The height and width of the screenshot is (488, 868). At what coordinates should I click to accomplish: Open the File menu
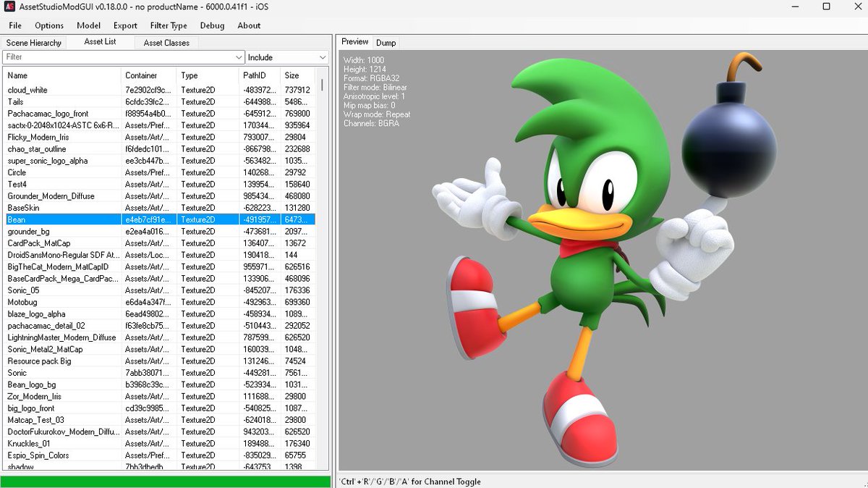tap(15, 25)
